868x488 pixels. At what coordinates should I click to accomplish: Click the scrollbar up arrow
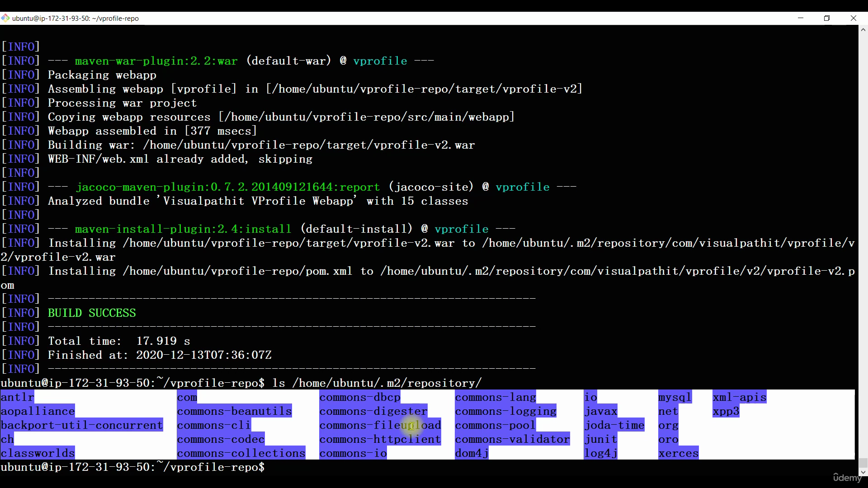pyautogui.click(x=863, y=30)
